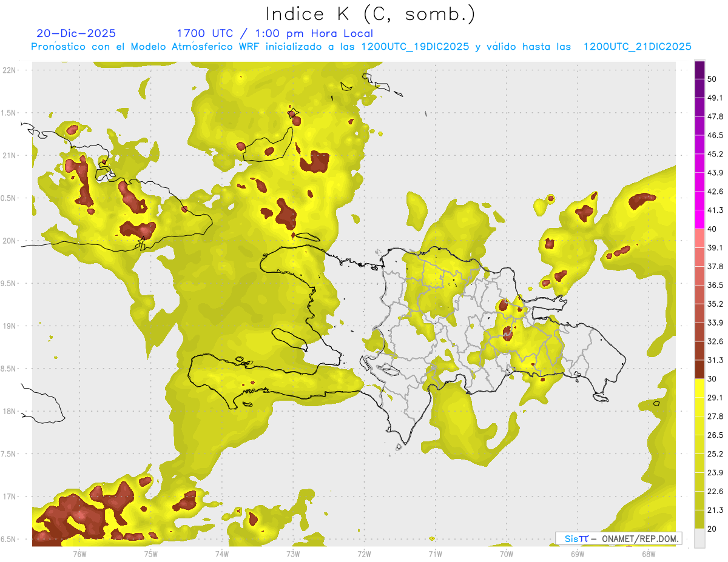Click the "32.6" color bar label

pos(715,341)
